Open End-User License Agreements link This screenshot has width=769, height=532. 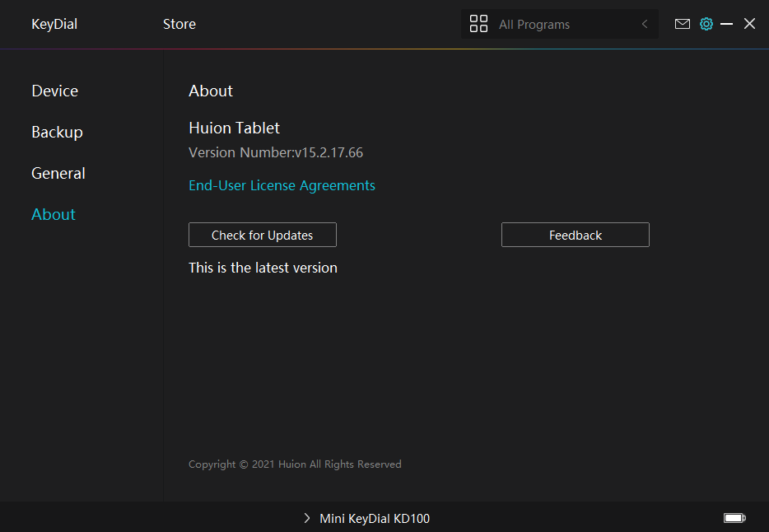282,185
